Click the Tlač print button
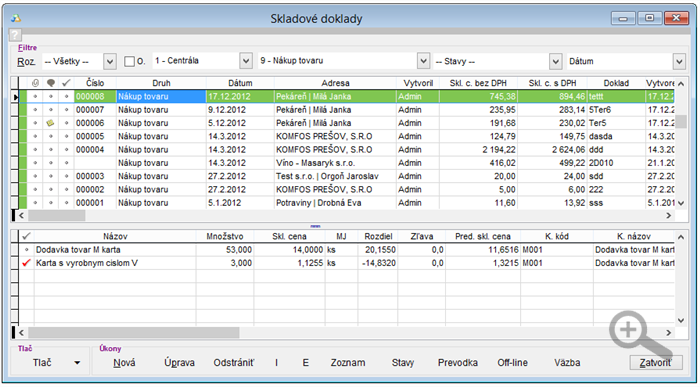This screenshot has height=387, width=700. pyautogui.click(x=42, y=363)
